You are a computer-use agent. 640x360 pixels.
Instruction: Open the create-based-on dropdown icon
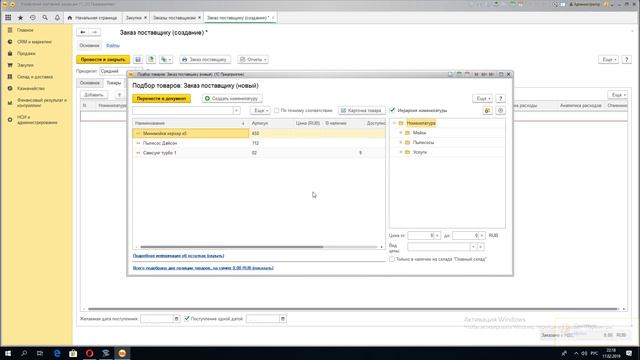click(166, 60)
